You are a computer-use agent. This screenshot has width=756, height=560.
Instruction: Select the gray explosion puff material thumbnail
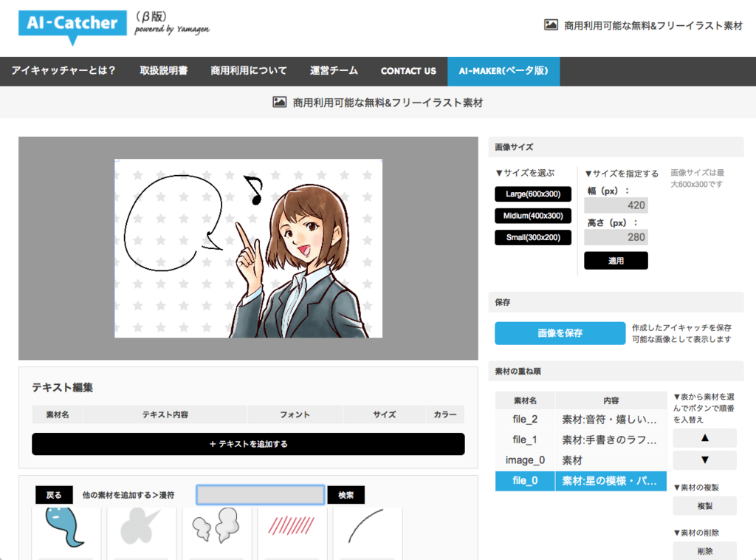click(x=141, y=527)
